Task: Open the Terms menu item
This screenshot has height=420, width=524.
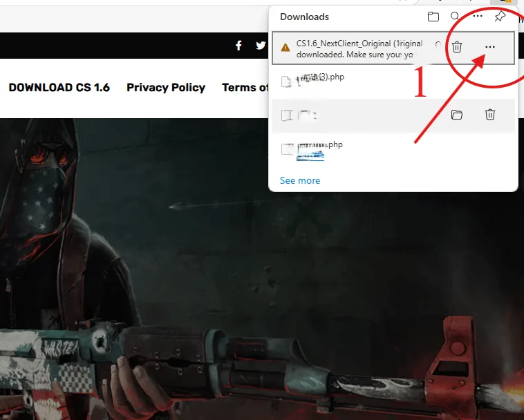Action: pyautogui.click(x=245, y=88)
